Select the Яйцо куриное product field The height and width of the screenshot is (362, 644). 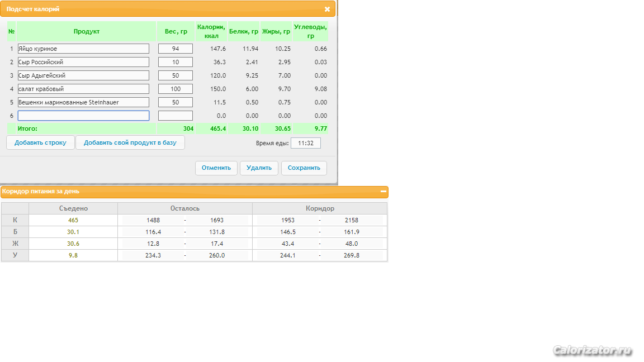[x=83, y=49]
